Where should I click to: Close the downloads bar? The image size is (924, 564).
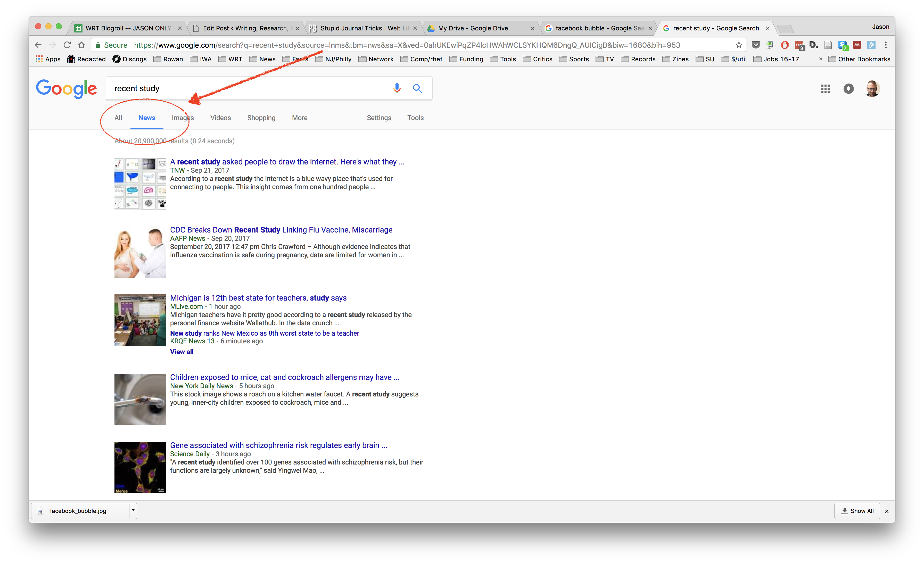pyautogui.click(x=887, y=511)
